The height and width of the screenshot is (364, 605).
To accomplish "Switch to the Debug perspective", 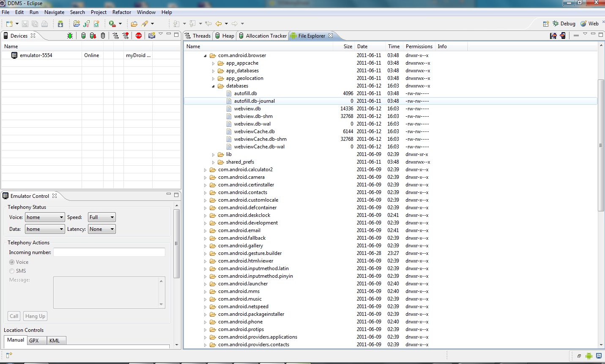I will click(564, 24).
